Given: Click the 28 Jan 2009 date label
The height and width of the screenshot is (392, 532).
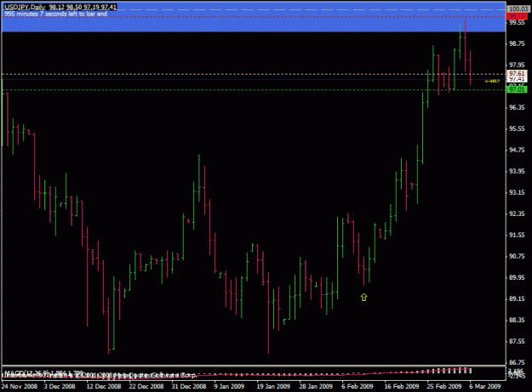Looking at the screenshot, I should [316, 386].
